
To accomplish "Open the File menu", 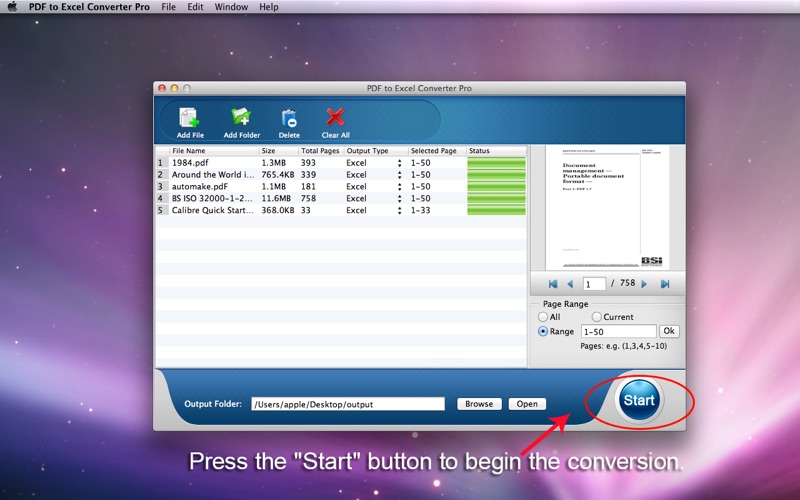I will pos(168,7).
